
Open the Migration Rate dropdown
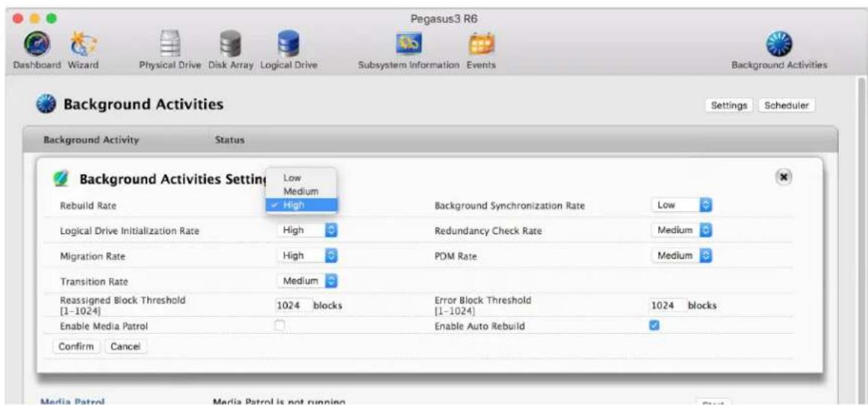[307, 256]
